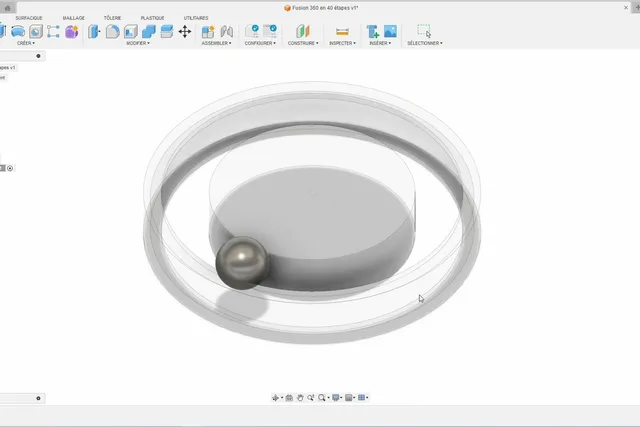Screen dimensions: 640x427
Task: Select the Create Form tool icon
Action: 18,32
